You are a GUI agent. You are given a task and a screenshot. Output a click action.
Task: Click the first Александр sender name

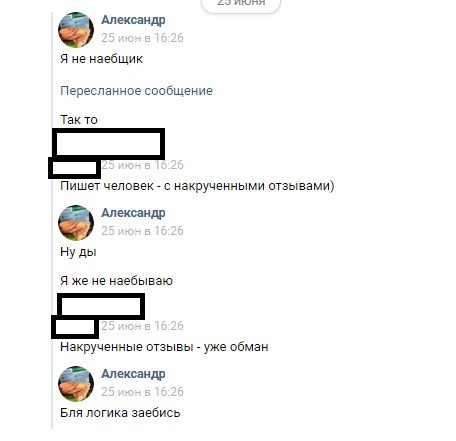[133, 20]
